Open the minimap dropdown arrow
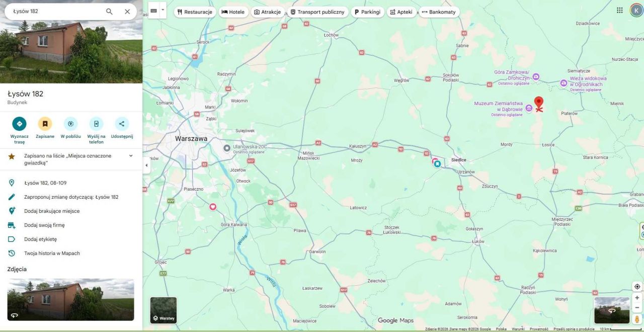 pyautogui.click(x=163, y=9)
